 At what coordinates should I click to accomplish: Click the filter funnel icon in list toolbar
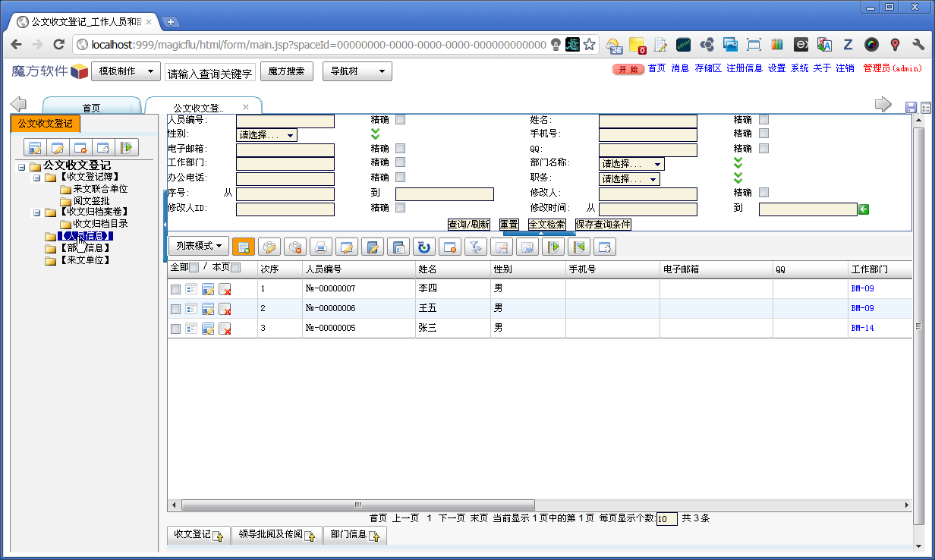[475, 247]
